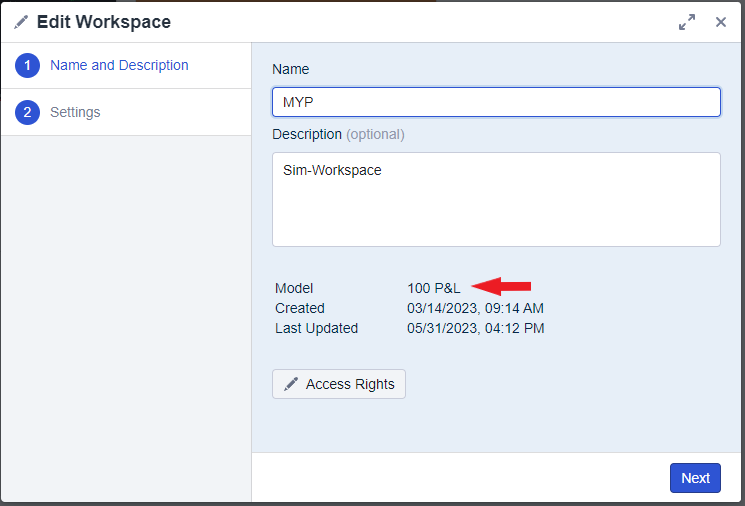Click the model value 100 P&L
Viewport: 745px width, 506px height.
[433, 288]
